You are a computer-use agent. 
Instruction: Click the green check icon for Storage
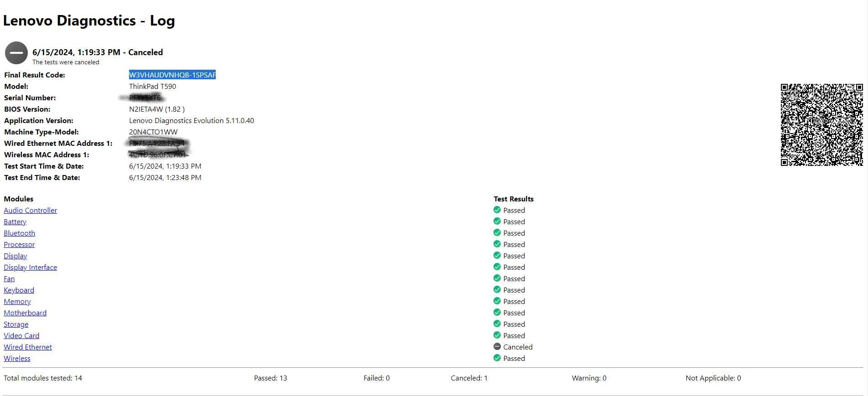[x=497, y=324]
